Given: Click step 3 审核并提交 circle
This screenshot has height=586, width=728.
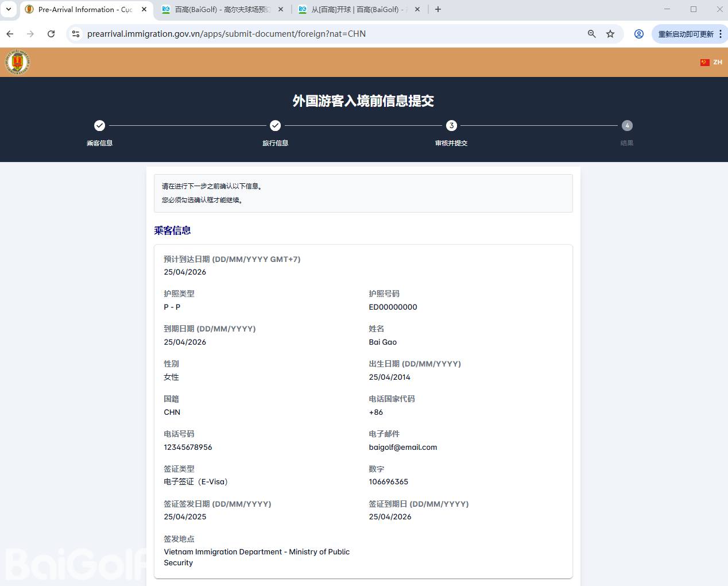Looking at the screenshot, I should tap(451, 125).
